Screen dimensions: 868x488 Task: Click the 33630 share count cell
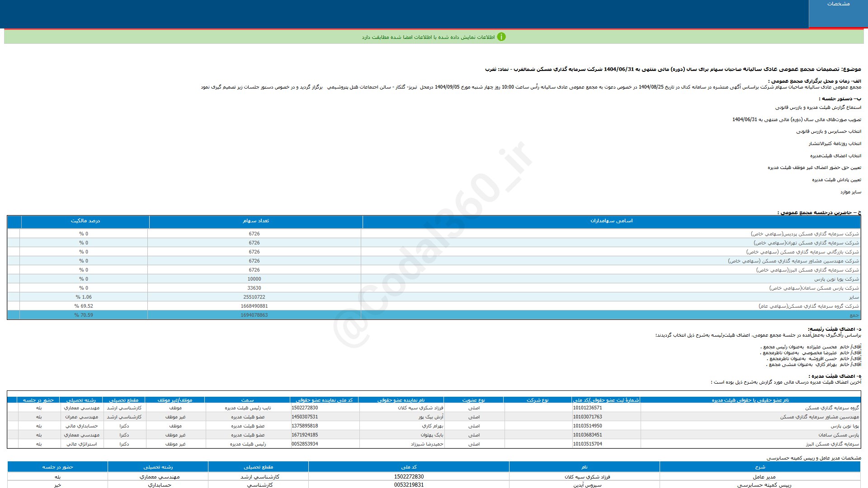point(254,288)
